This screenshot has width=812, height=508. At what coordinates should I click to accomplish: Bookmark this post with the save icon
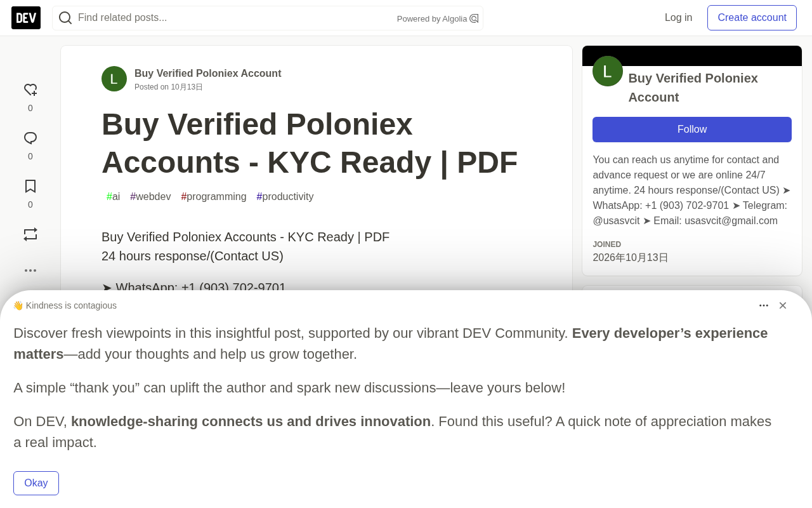click(x=30, y=186)
